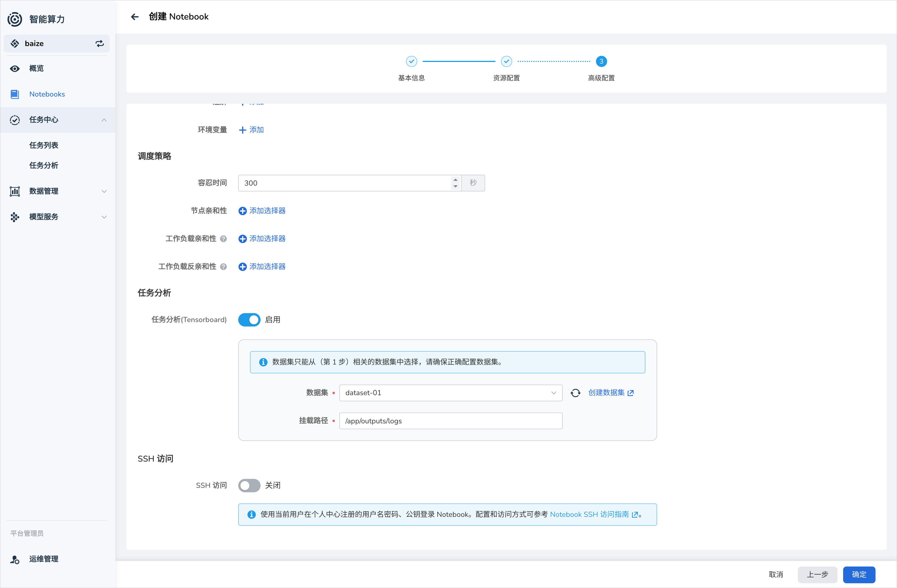The height and width of the screenshot is (588, 897).
Task: Click 添加选择器 for 节点亲和性
Action: [x=267, y=211]
